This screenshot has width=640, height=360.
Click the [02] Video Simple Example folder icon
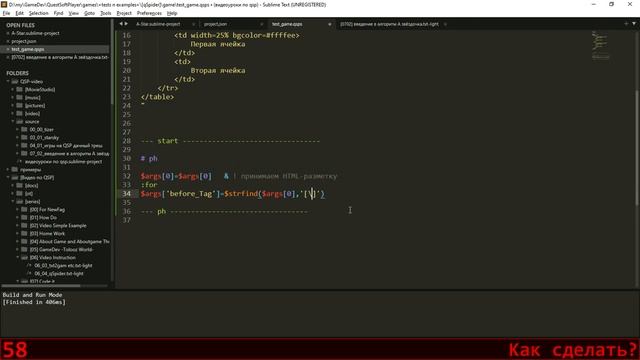(24, 226)
